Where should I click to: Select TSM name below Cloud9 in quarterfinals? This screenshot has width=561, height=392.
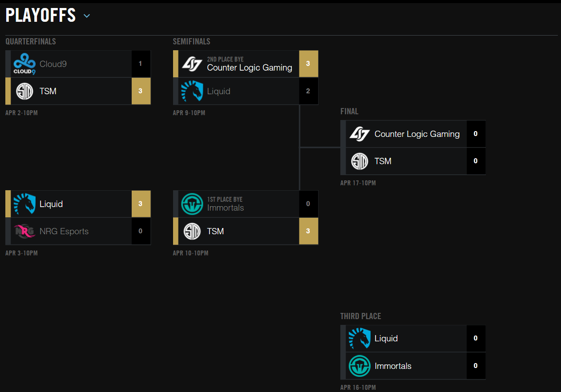pyautogui.click(x=48, y=91)
